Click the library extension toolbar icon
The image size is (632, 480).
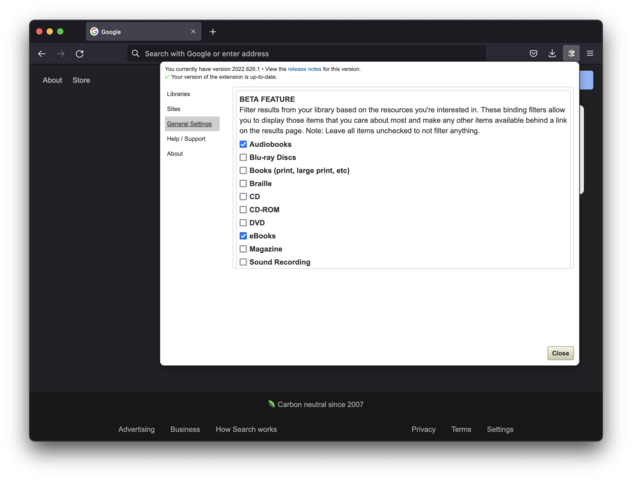coord(571,54)
